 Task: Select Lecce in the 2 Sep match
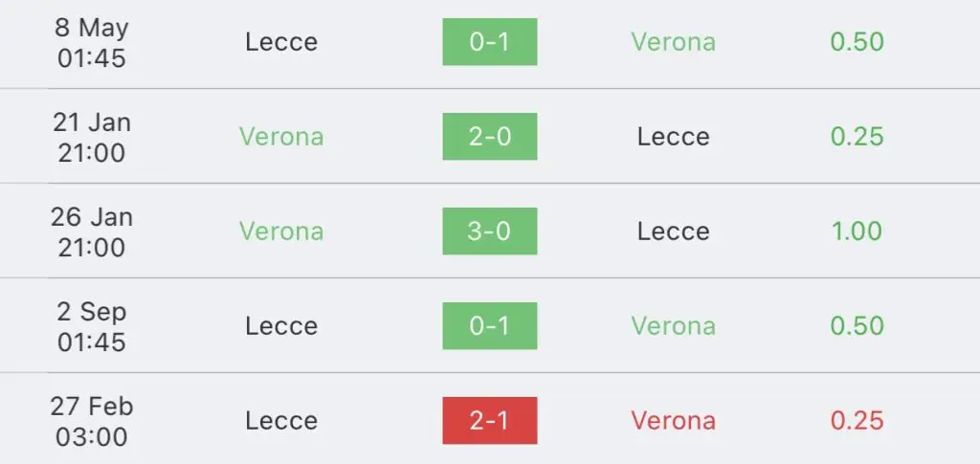pyautogui.click(x=281, y=325)
